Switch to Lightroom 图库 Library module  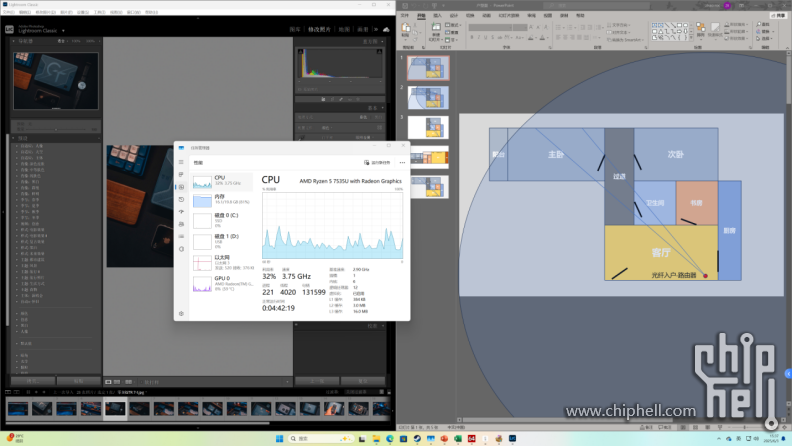(x=295, y=29)
